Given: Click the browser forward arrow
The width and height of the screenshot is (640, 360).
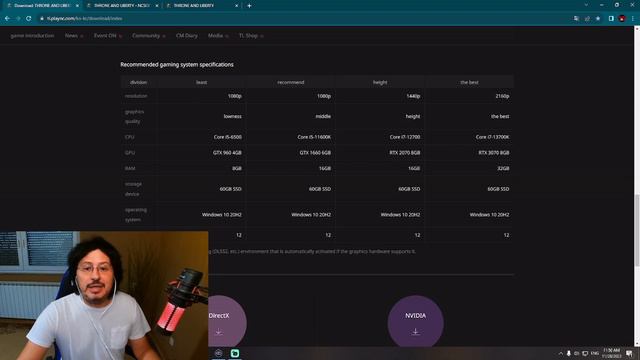Looking at the screenshot, I should 18,18.
